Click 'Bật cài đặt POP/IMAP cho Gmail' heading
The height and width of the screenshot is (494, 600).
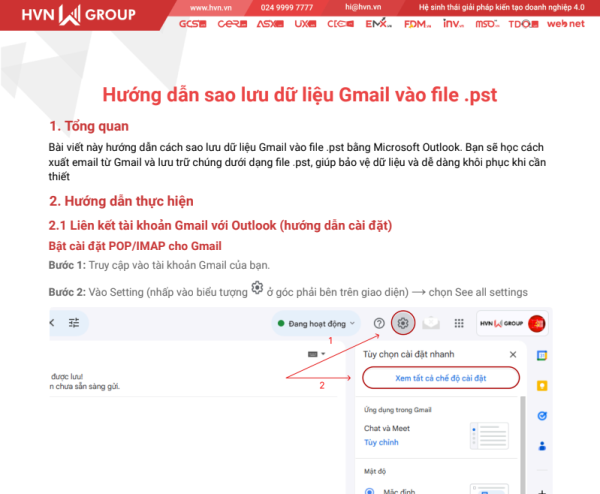click(135, 246)
